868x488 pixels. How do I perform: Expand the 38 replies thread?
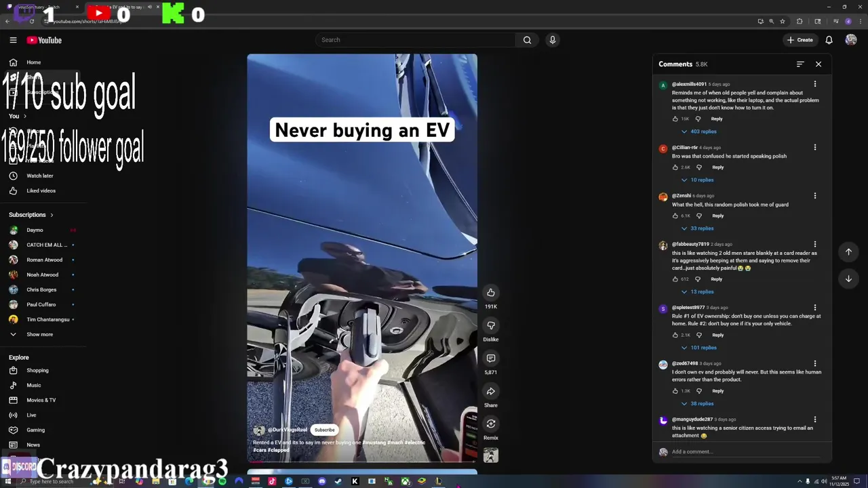coord(698,404)
